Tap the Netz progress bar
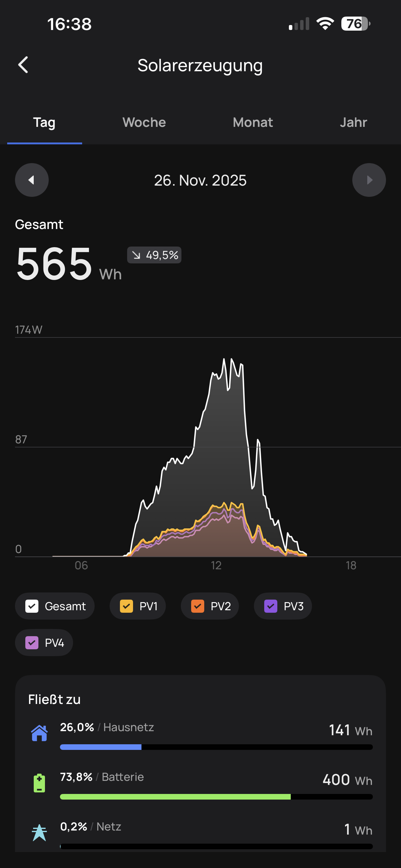Image resolution: width=401 pixels, height=868 pixels. [x=216, y=846]
